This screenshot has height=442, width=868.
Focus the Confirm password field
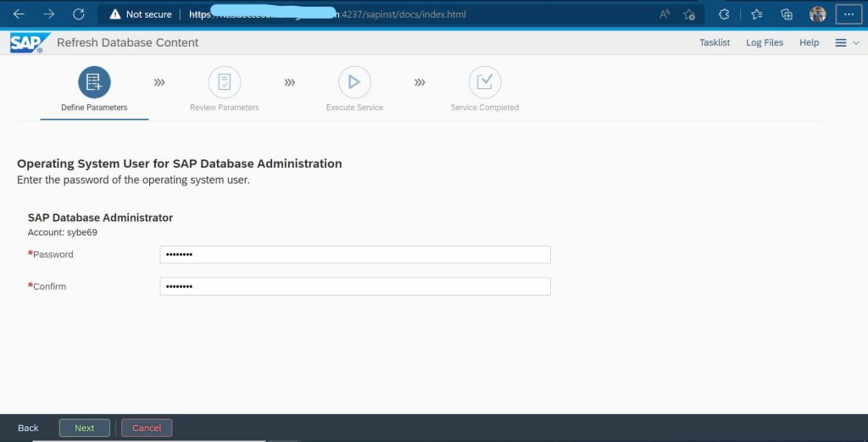click(x=355, y=286)
